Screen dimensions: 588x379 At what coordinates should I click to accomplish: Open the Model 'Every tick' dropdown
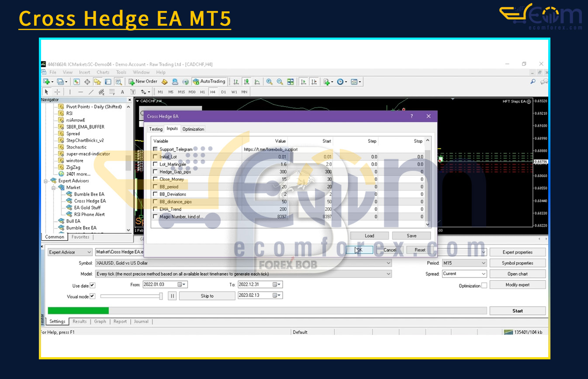(243, 274)
